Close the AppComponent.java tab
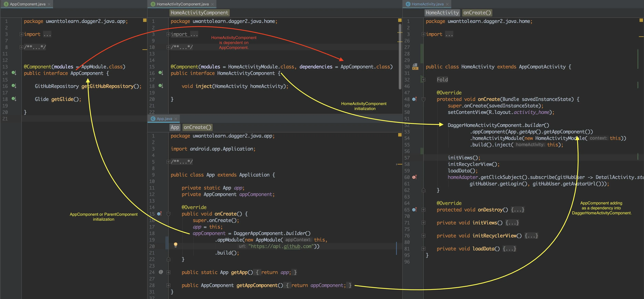Image resolution: width=644 pixels, height=299 pixels. (49, 4)
